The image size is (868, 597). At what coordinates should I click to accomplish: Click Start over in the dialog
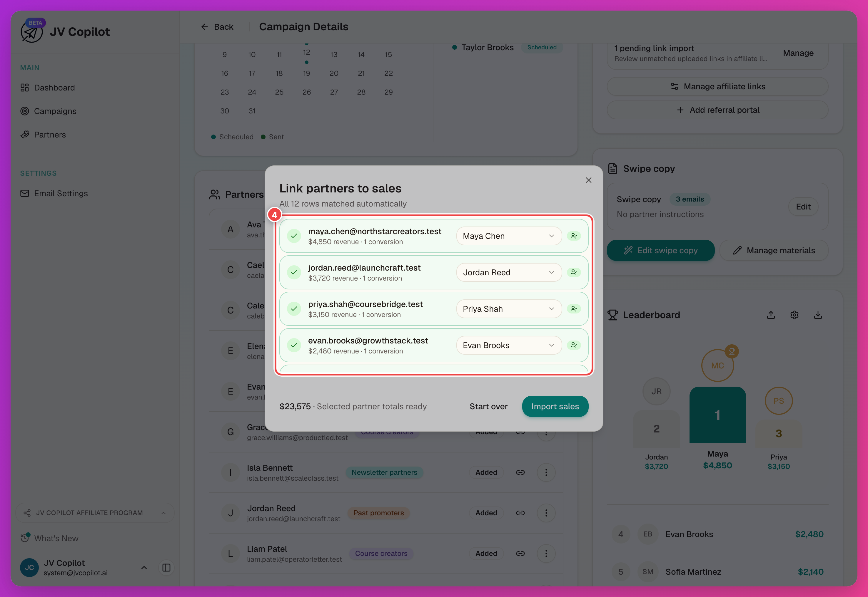[x=488, y=406]
